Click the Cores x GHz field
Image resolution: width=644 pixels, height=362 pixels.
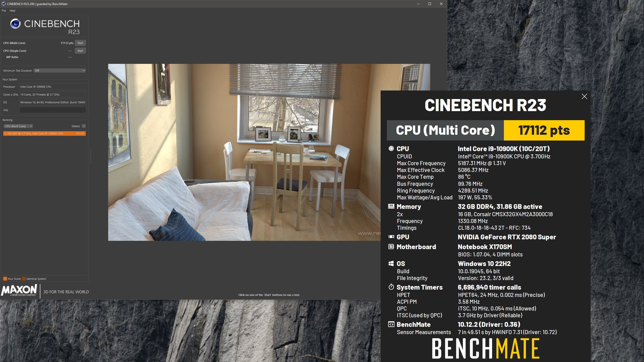click(53, 95)
